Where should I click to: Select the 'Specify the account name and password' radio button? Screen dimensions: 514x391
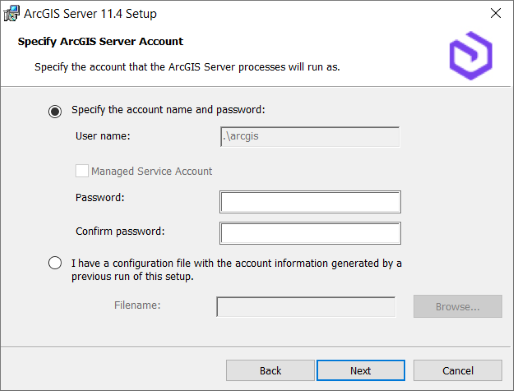55,111
